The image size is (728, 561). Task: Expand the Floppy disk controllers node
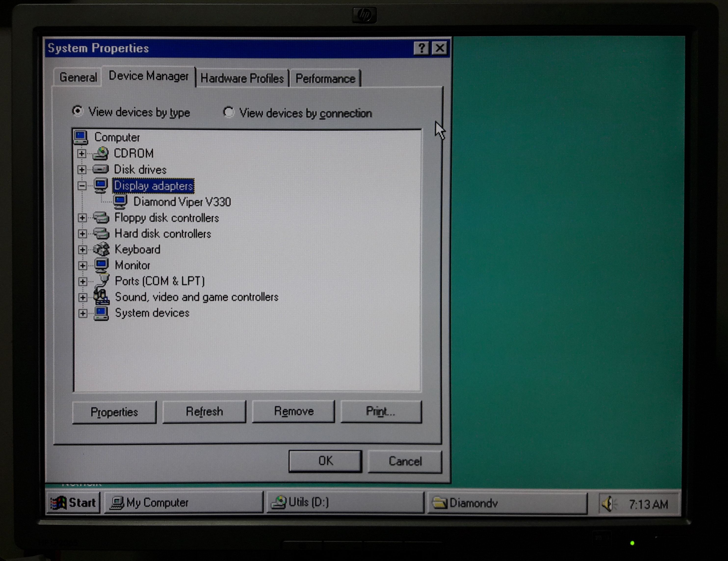pyautogui.click(x=82, y=218)
